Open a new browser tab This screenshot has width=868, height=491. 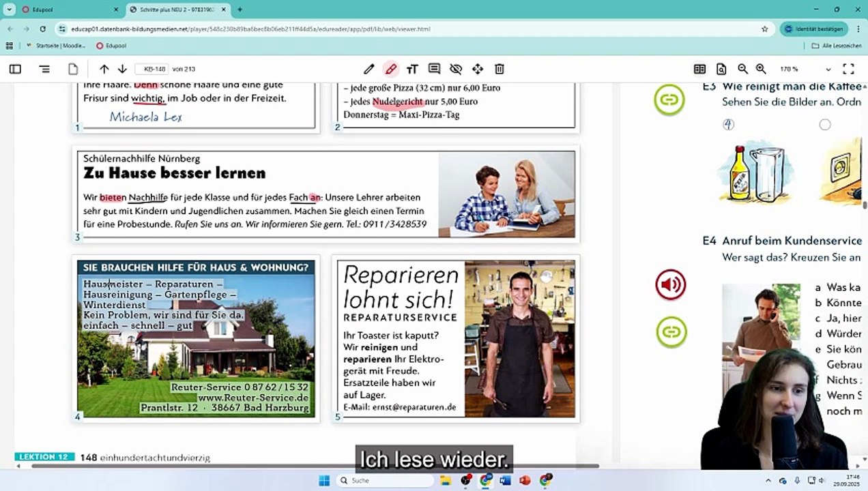[240, 10]
